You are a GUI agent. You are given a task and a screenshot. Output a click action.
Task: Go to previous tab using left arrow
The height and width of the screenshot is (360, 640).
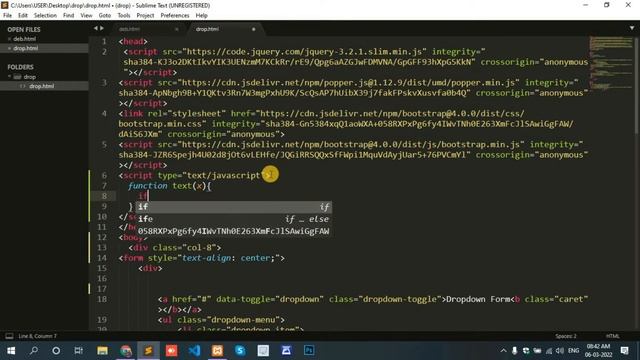96,28
